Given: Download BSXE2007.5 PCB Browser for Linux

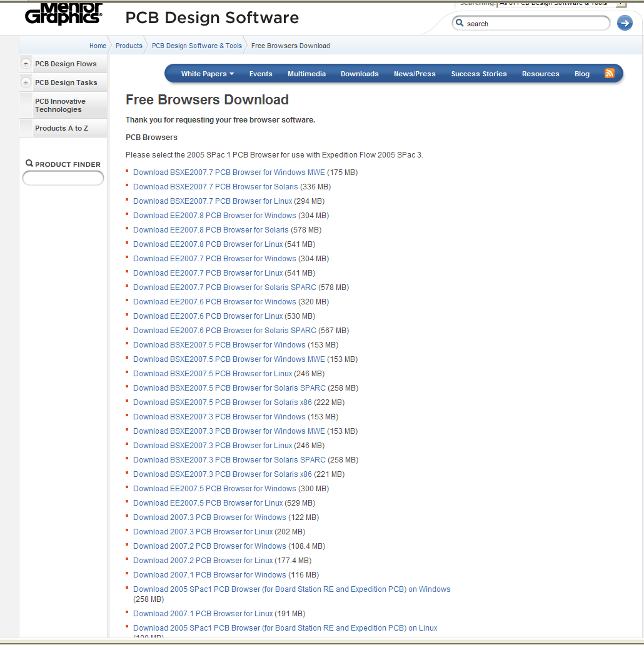Looking at the screenshot, I should pyautogui.click(x=213, y=374).
